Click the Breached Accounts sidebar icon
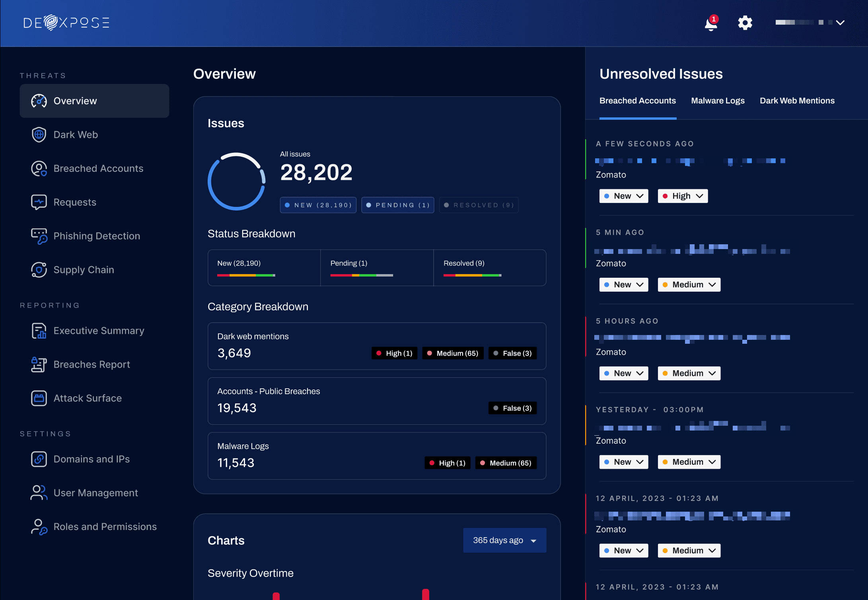The width and height of the screenshot is (868, 600). pyautogui.click(x=39, y=169)
